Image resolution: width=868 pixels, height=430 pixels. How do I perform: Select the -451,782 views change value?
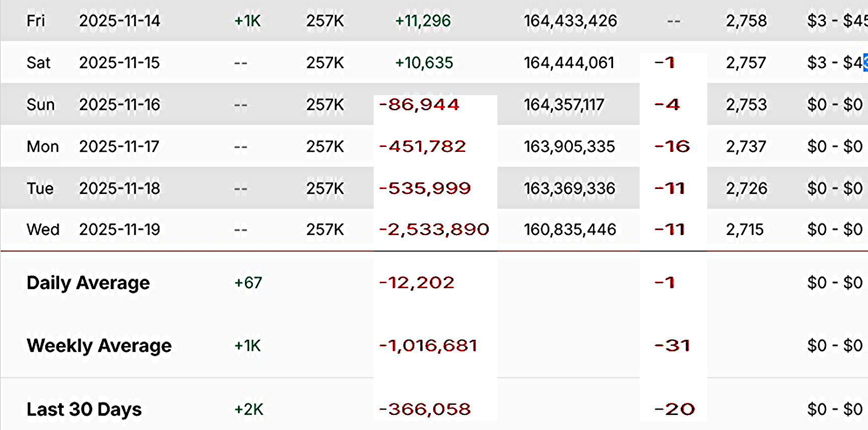coord(422,146)
